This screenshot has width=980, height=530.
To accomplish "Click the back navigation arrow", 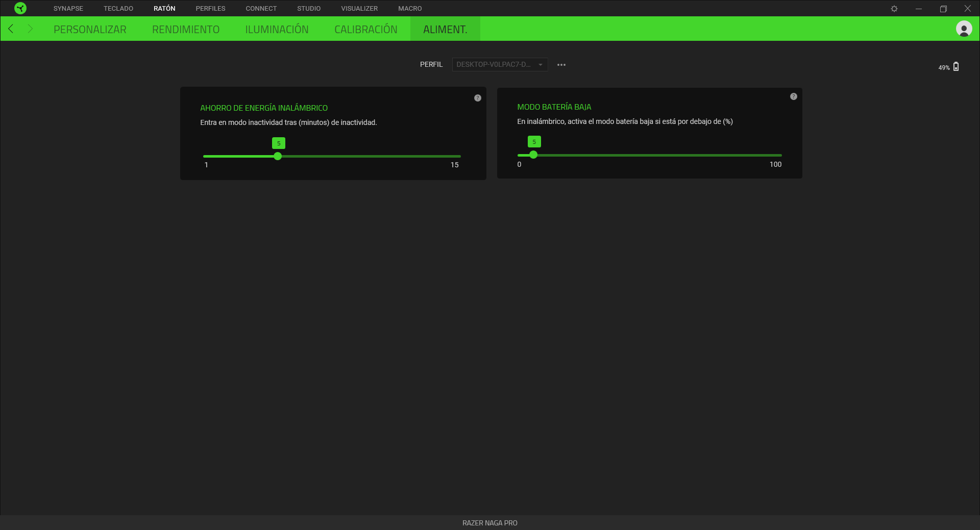I will (11, 29).
